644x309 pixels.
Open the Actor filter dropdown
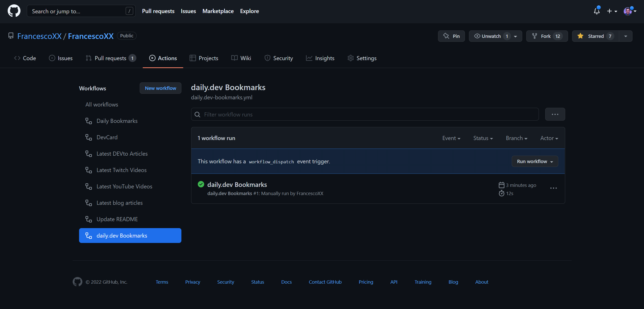[549, 138]
